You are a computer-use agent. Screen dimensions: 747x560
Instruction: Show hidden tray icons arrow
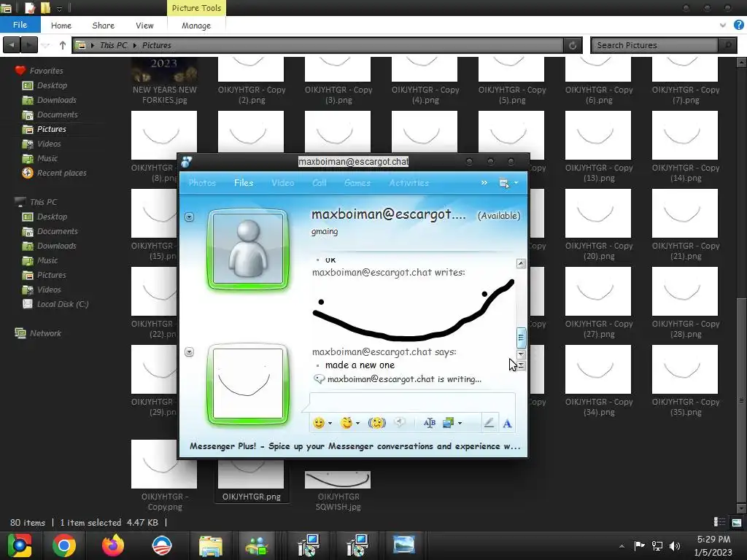click(x=622, y=546)
